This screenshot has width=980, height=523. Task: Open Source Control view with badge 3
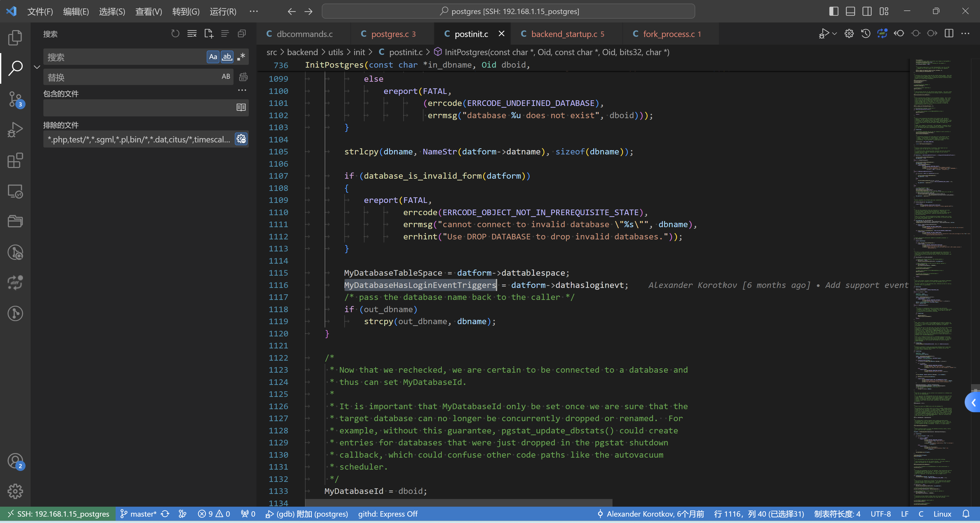point(15,99)
